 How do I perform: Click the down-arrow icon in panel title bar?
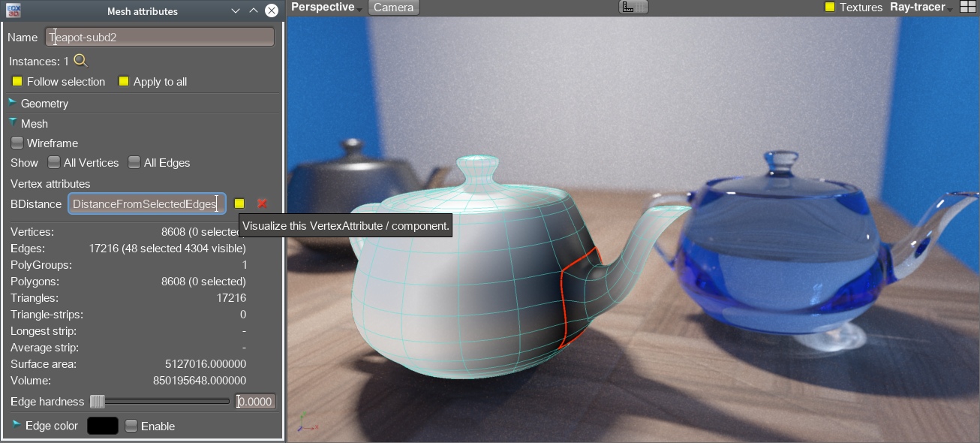236,11
